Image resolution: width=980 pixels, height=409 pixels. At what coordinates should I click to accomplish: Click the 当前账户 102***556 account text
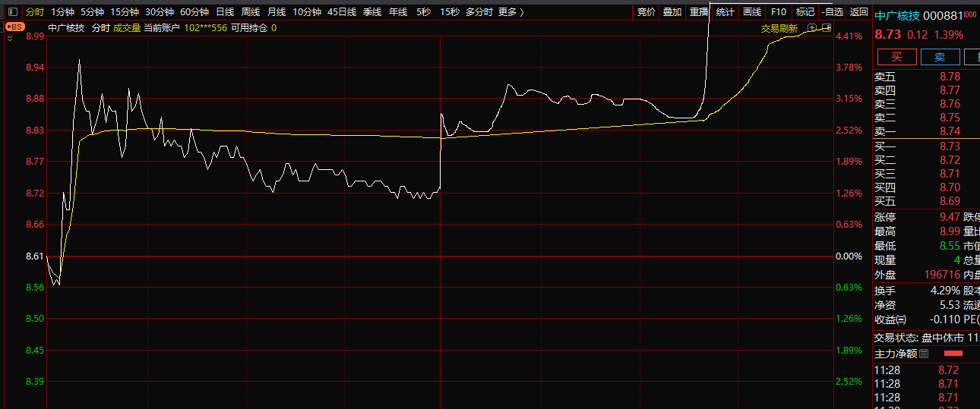point(185,28)
